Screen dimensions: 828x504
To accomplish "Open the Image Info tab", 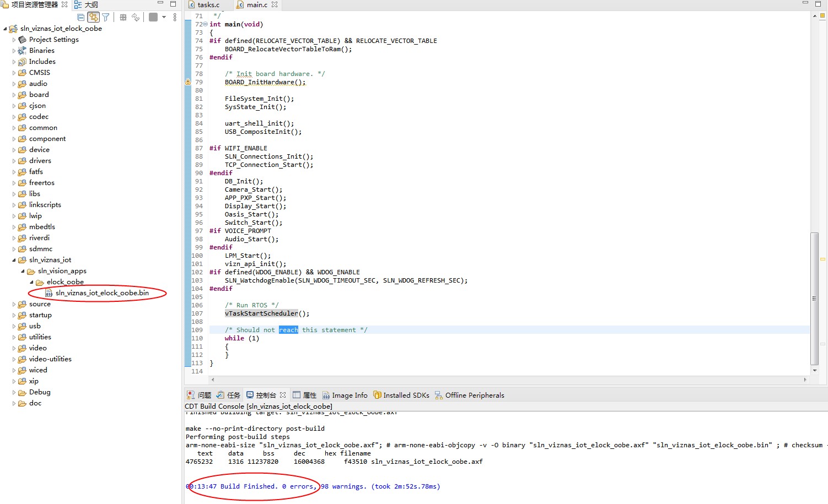I will (345, 395).
